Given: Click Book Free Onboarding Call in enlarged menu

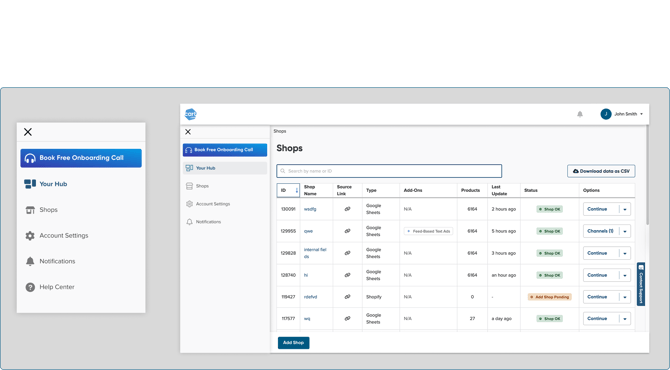Looking at the screenshot, I should click(x=81, y=158).
